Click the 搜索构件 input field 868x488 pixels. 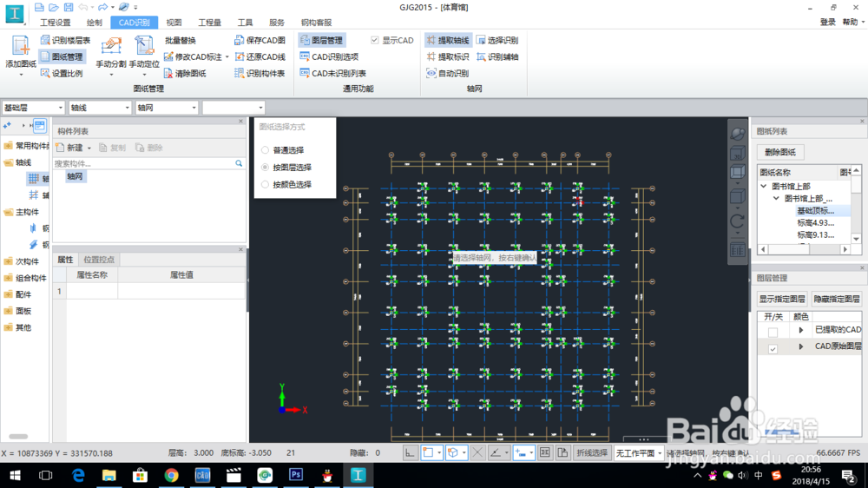pyautogui.click(x=144, y=163)
